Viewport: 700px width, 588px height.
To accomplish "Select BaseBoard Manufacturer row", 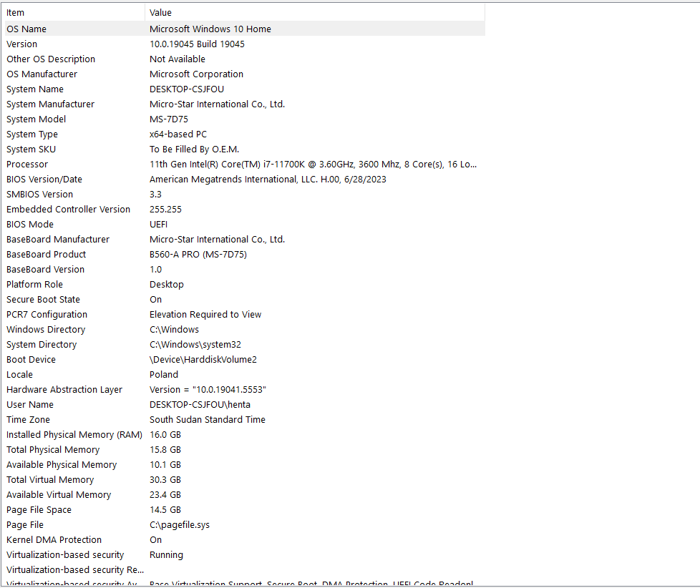I will pos(245,239).
